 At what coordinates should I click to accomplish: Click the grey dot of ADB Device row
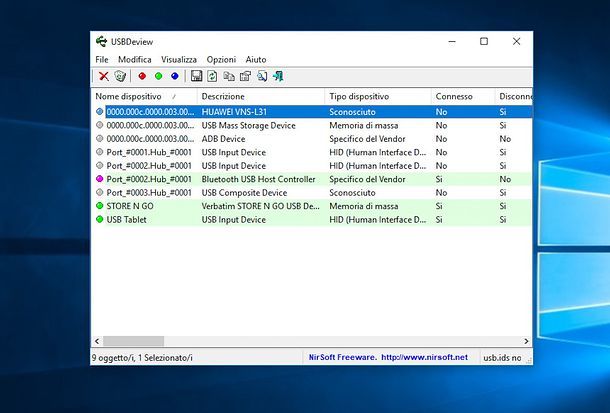(x=100, y=138)
